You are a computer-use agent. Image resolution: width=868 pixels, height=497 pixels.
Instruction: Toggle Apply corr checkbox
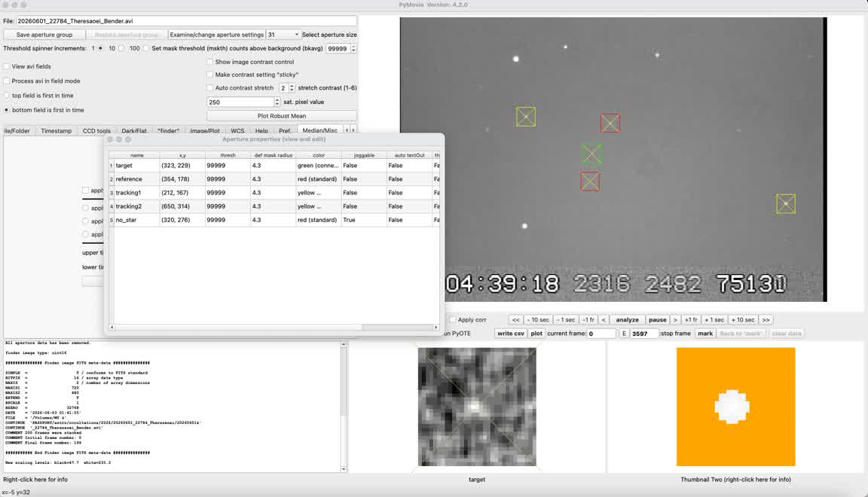(453, 320)
